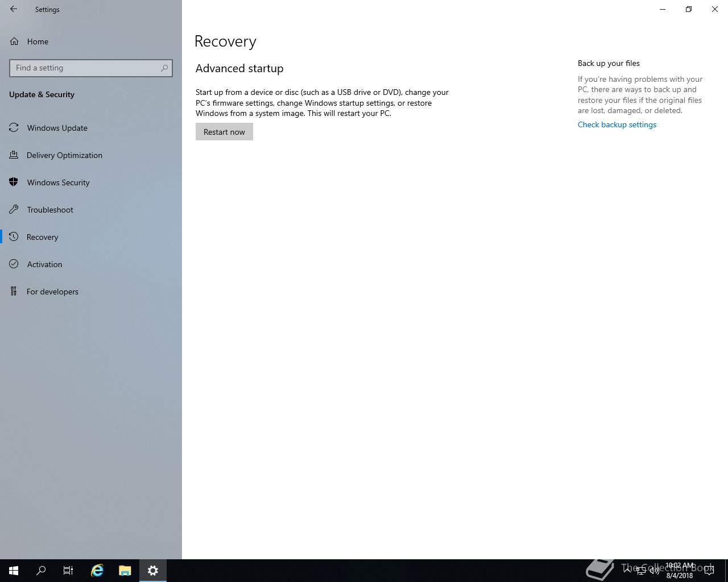
Task: Minimize the Settings window
Action: tap(663, 9)
